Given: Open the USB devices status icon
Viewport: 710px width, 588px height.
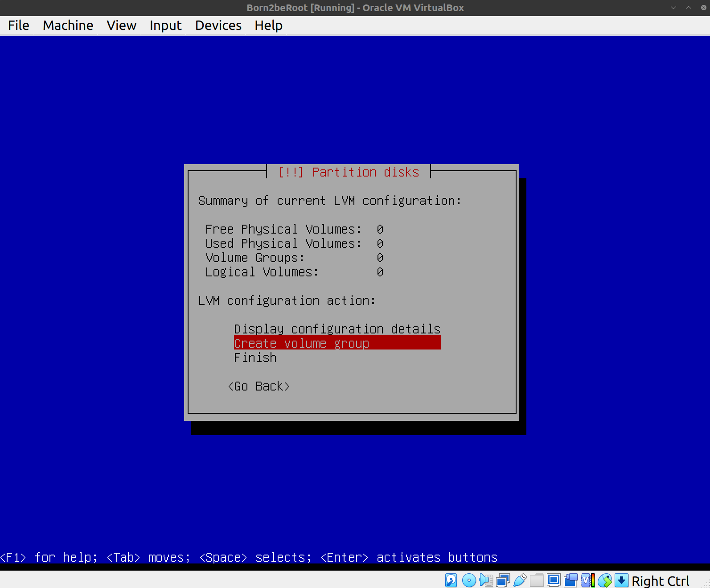Looking at the screenshot, I should tap(520, 580).
